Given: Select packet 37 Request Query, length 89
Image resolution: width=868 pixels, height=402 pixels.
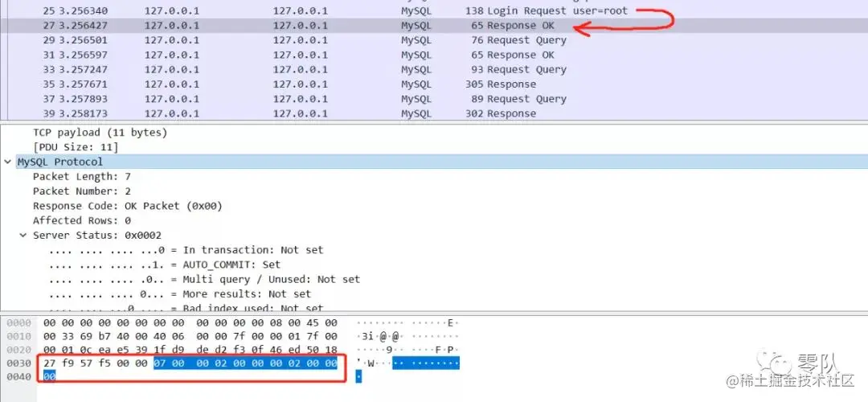Looking at the screenshot, I should point(434,99).
